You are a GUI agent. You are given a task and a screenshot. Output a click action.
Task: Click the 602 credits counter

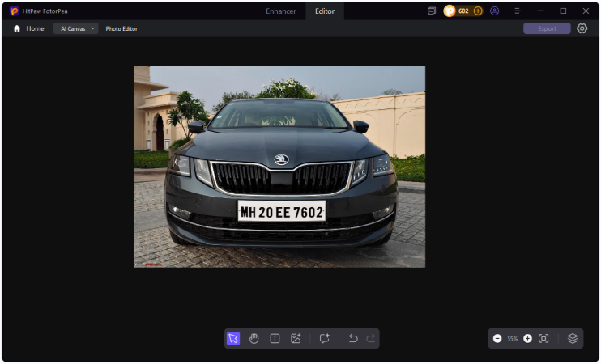pos(463,11)
